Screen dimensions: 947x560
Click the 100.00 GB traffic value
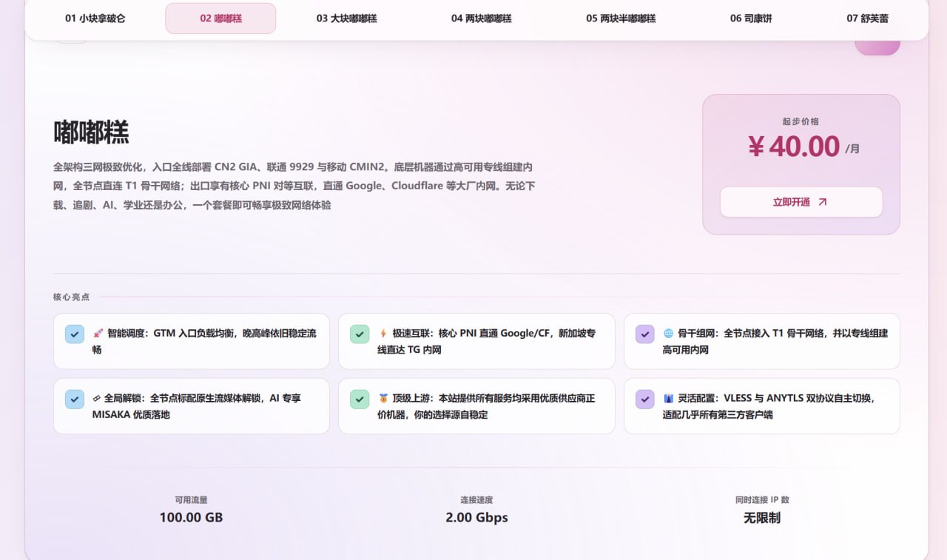191,517
